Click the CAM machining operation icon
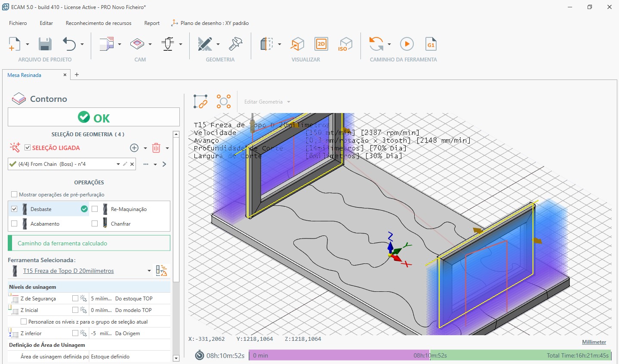 point(137,44)
